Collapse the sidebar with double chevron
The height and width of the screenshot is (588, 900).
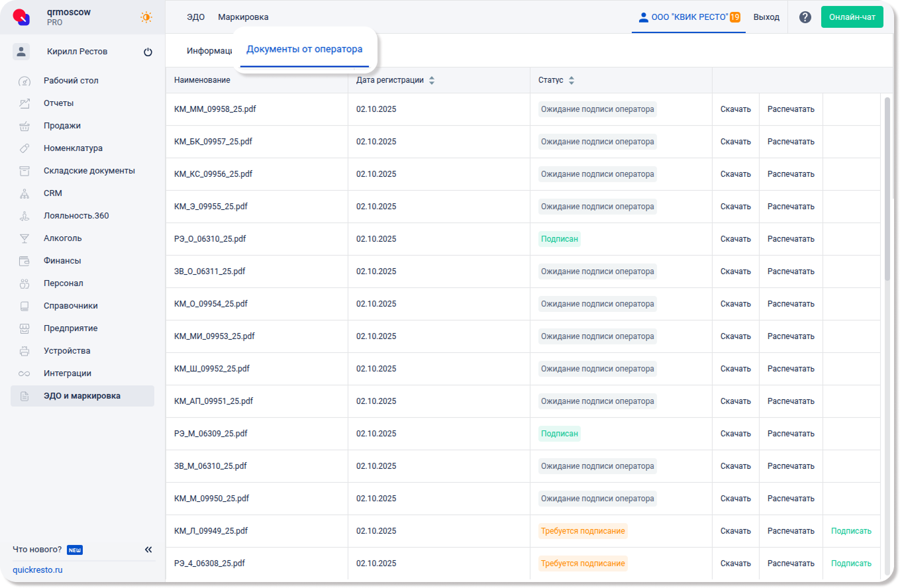148,550
